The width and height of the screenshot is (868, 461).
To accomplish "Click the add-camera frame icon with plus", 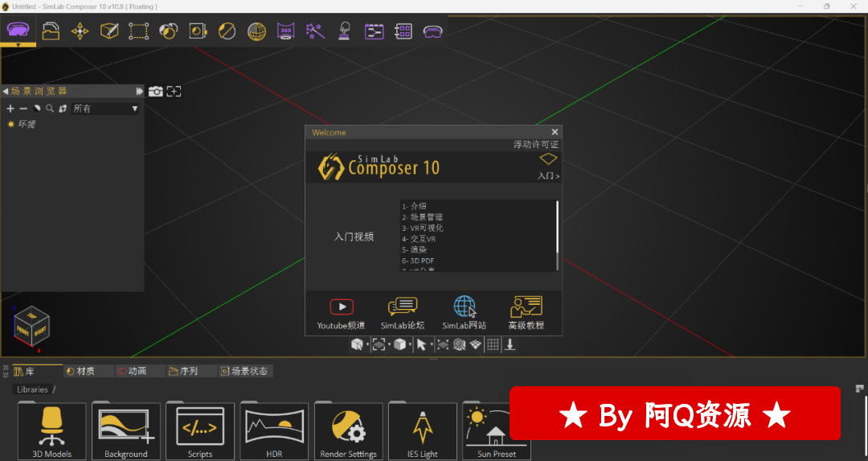I will click(x=174, y=92).
